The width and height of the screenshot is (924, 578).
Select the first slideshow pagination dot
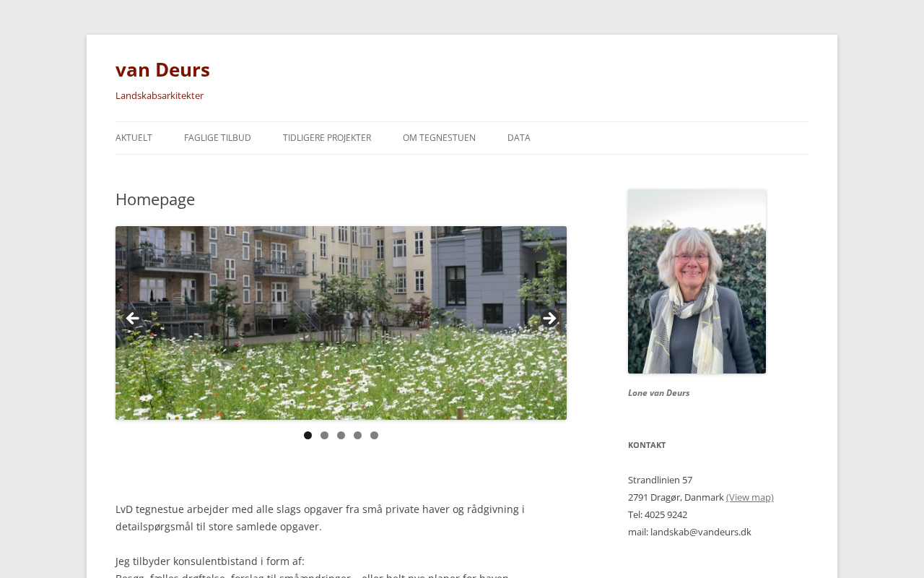308,436
